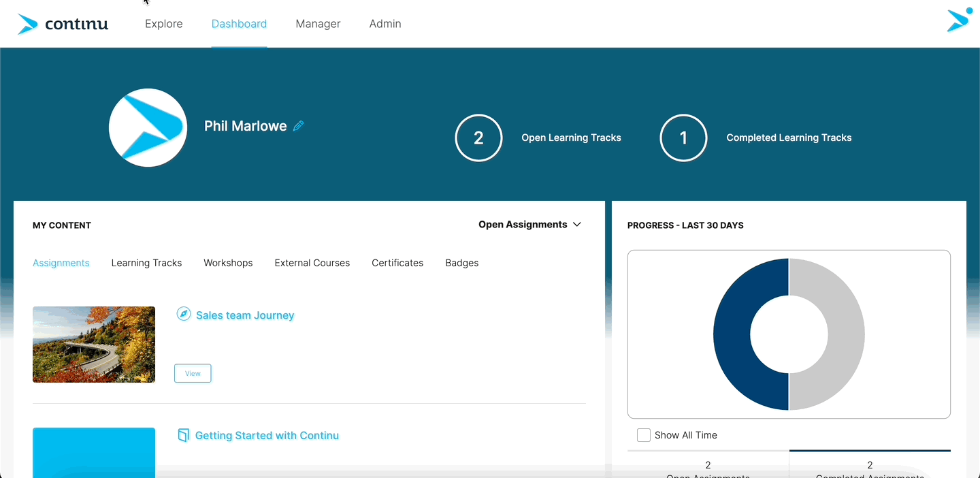980x478 pixels.
Task: Click View button for Sales team Journey
Action: coord(193,373)
